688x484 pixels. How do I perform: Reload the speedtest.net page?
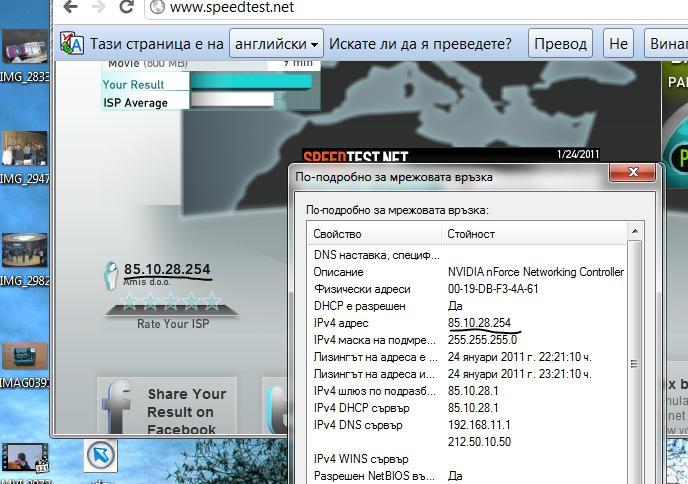click(x=127, y=7)
